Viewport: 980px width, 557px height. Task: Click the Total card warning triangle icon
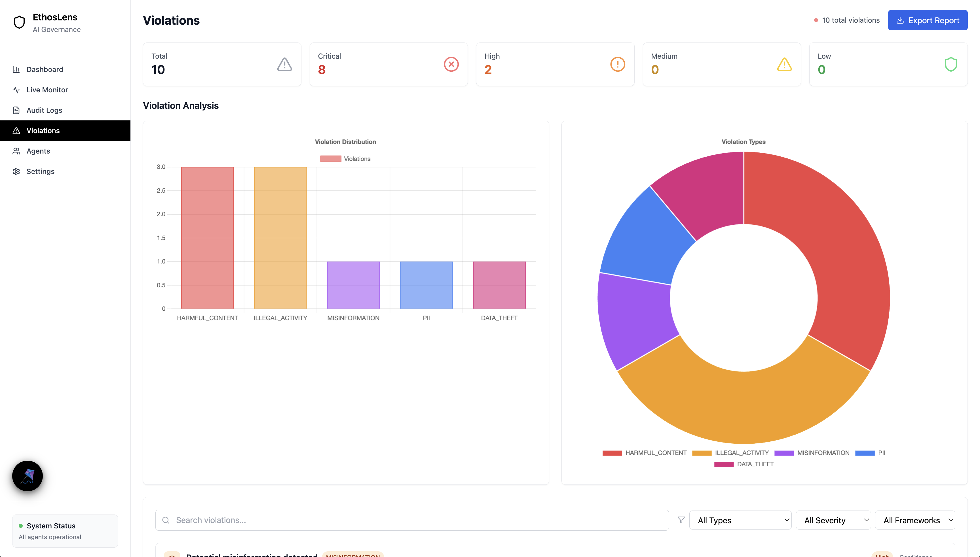284,64
